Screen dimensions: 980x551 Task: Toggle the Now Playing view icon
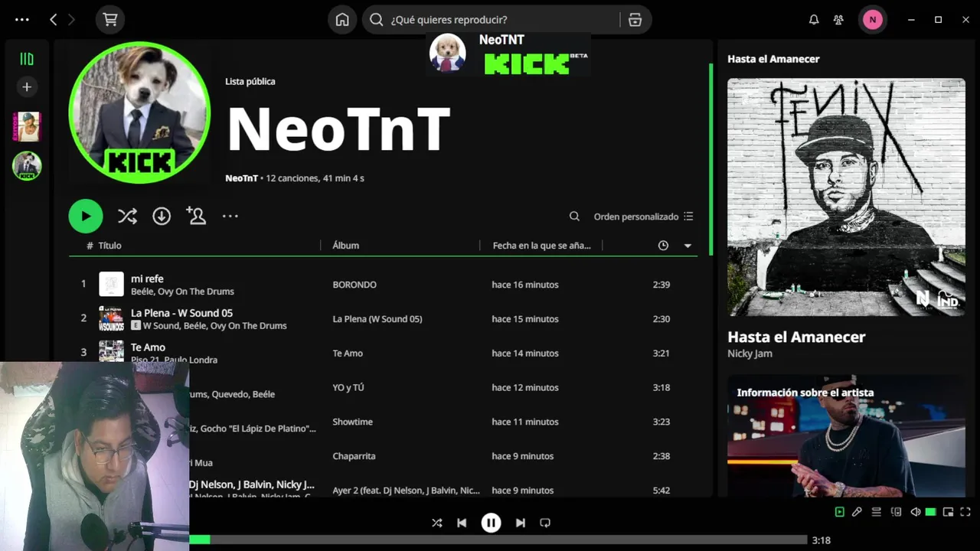tap(840, 512)
